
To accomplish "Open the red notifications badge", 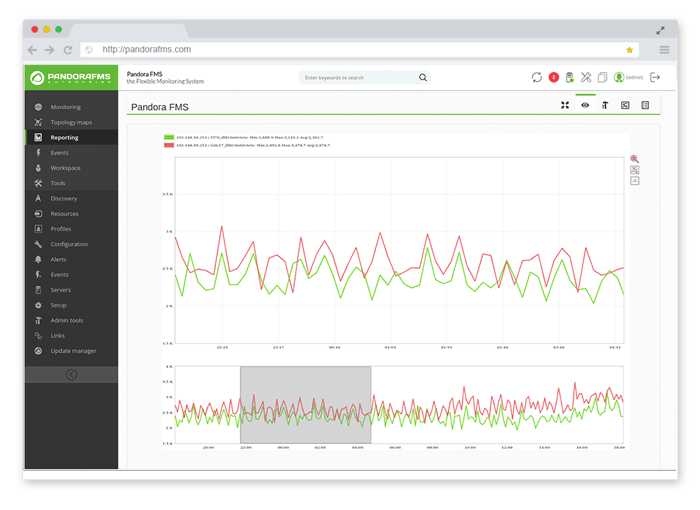I will point(554,77).
